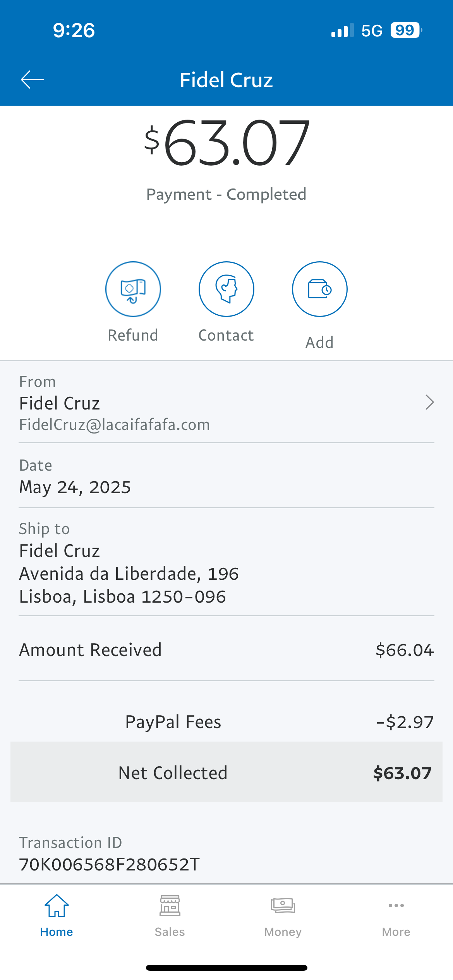Open the Home tab
453x980 pixels.
(57, 915)
